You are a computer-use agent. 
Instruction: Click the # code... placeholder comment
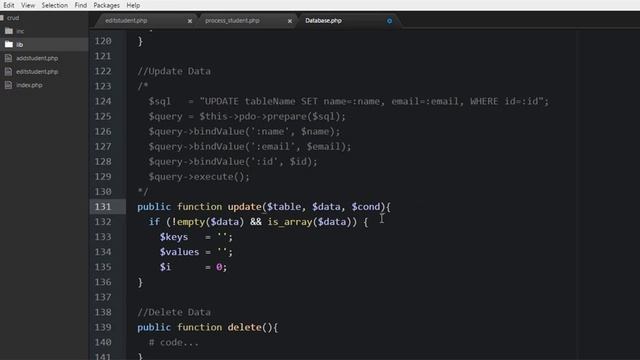click(173, 342)
